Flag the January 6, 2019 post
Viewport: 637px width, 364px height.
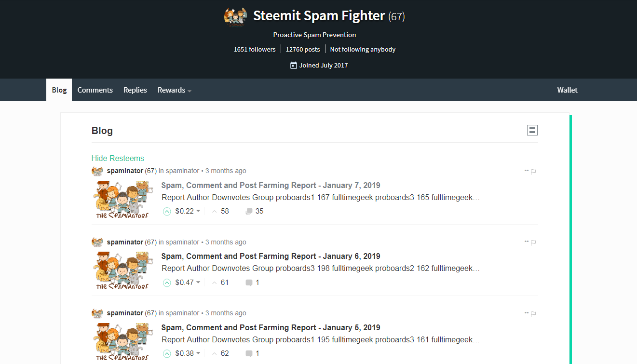pos(533,243)
